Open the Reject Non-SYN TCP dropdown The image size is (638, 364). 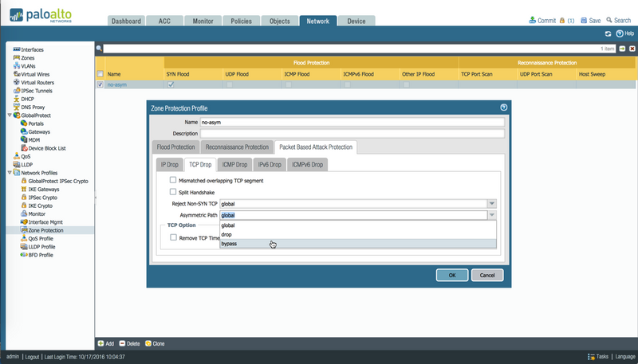[492, 204]
